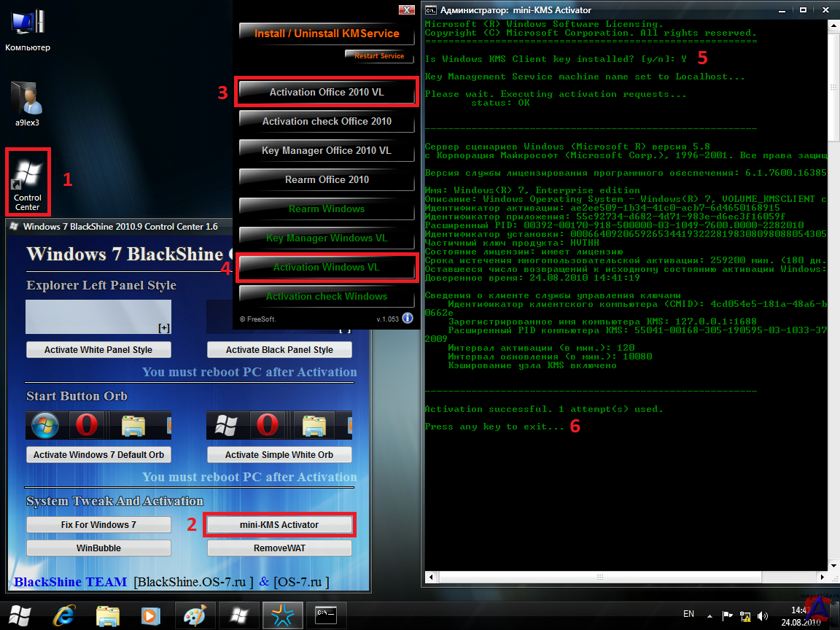Switch to the command prompt taskbar item

325,615
